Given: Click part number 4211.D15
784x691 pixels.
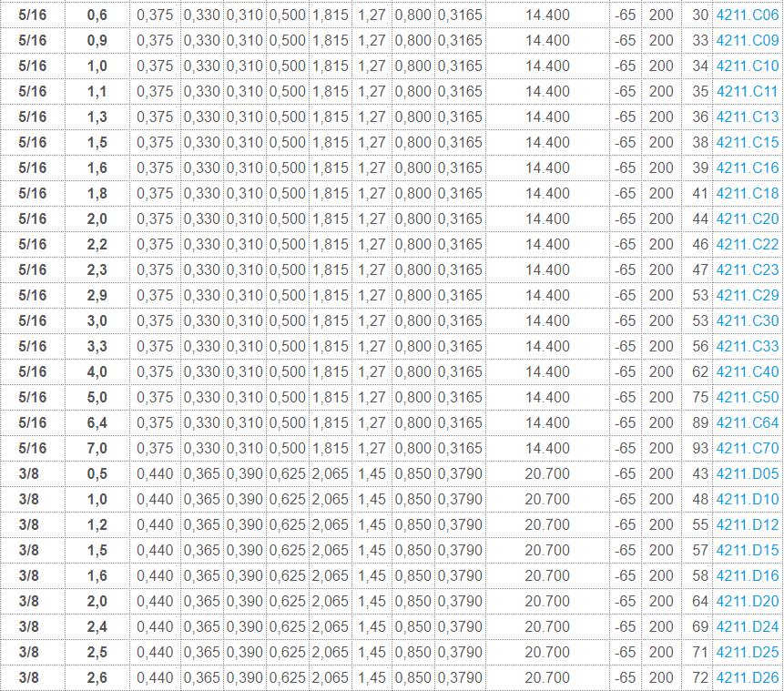Looking at the screenshot, I should [747, 551].
